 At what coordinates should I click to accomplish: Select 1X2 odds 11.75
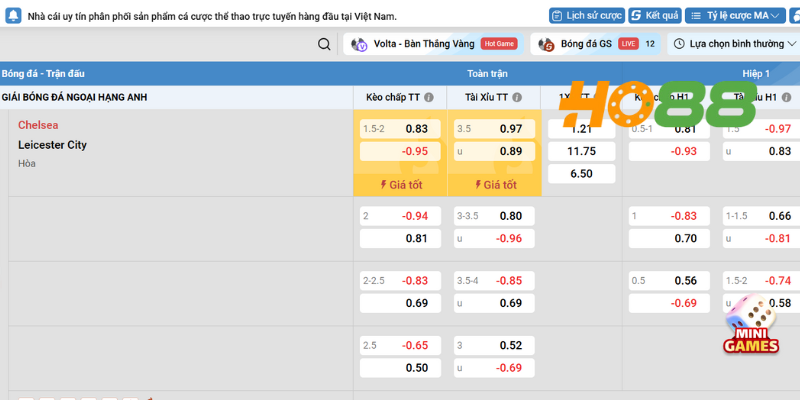click(582, 152)
